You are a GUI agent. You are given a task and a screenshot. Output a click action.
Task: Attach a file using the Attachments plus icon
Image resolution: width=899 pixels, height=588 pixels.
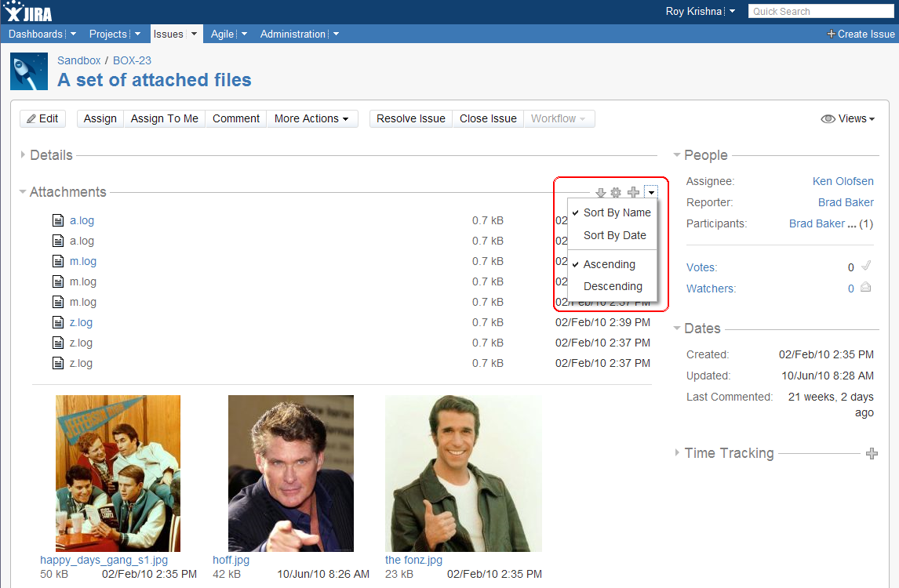click(633, 193)
